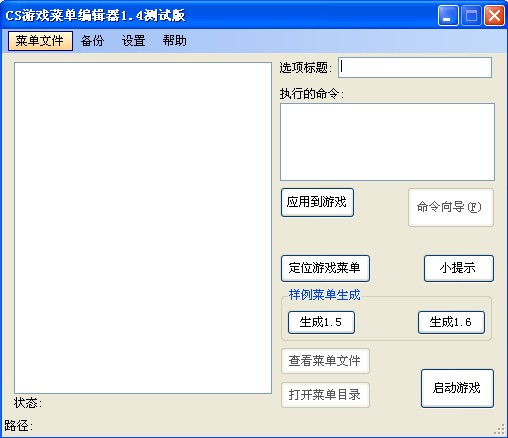Generate sample menu with 生成1.5

pos(321,322)
